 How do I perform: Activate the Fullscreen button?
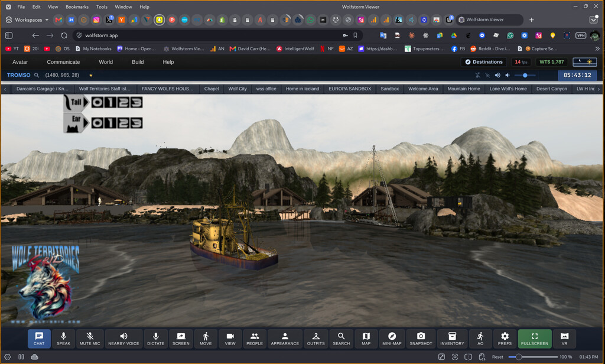(x=534, y=339)
